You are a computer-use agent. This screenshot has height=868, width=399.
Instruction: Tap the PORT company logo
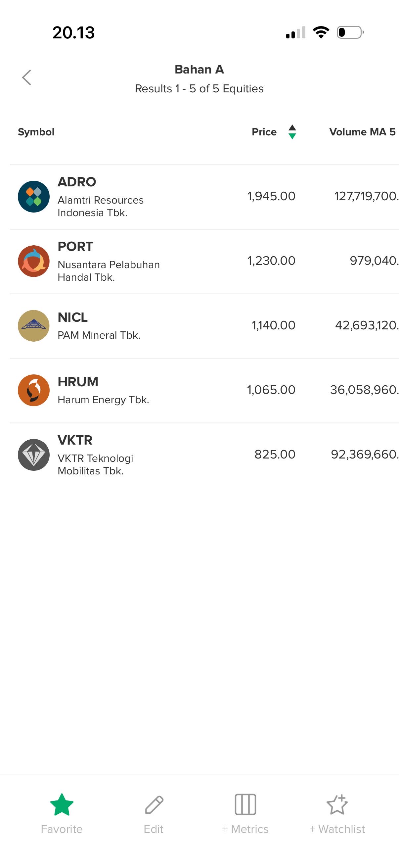pos(34,261)
